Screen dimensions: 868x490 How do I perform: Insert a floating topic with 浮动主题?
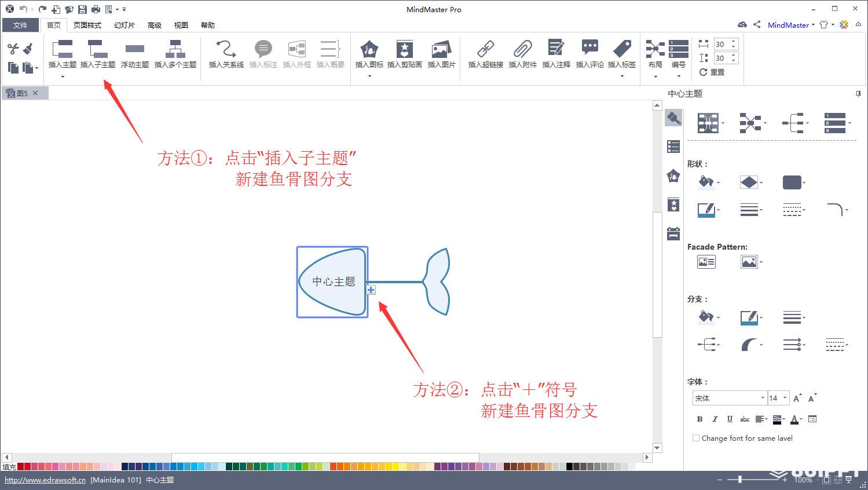135,54
